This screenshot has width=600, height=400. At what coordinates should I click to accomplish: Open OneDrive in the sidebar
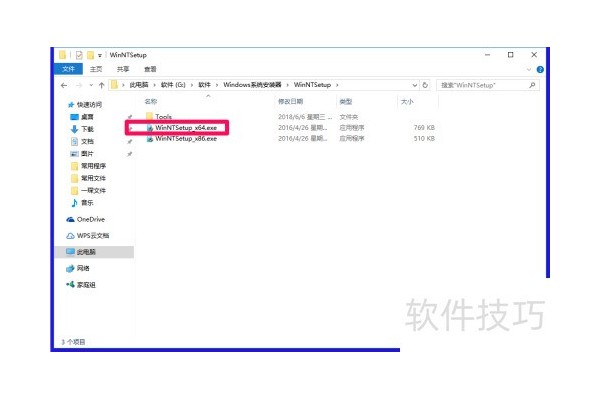pos(86,219)
